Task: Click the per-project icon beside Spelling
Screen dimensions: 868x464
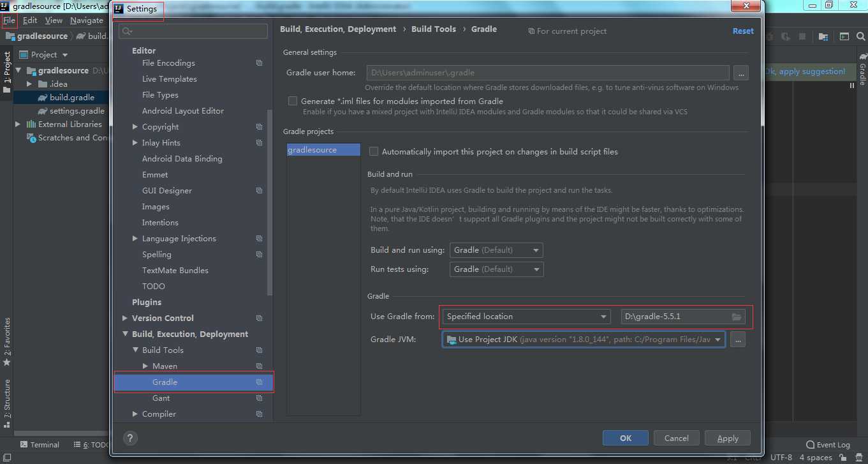Action: click(259, 255)
